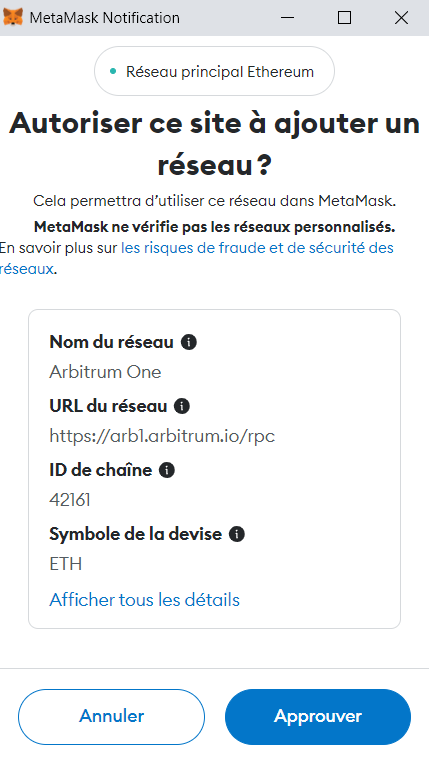
Task: Select the Arbitrum One network name text
Action: point(106,372)
